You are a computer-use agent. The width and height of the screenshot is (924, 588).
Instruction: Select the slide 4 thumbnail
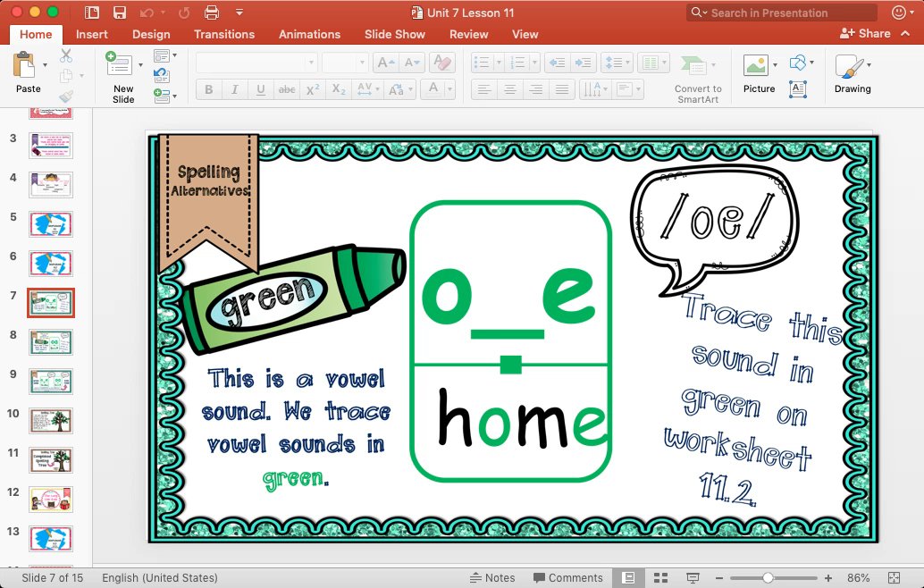pyautogui.click(x=51, y=184)
